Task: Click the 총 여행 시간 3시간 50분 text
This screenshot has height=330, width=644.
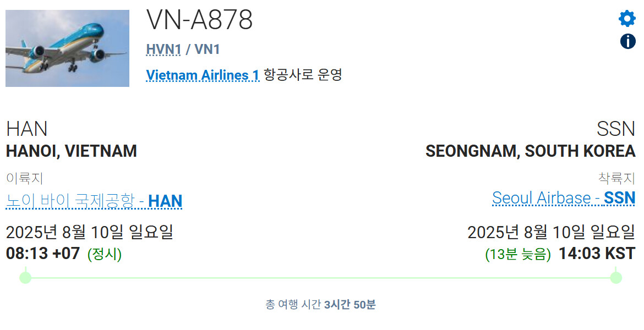Action: tap(320, 305)
